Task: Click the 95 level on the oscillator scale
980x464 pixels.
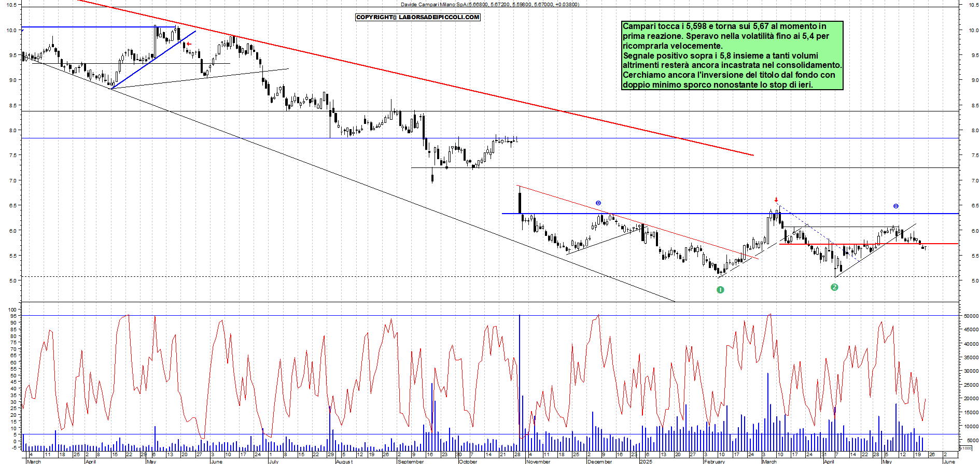Action: pyautogui.click(x=13, y=316)
